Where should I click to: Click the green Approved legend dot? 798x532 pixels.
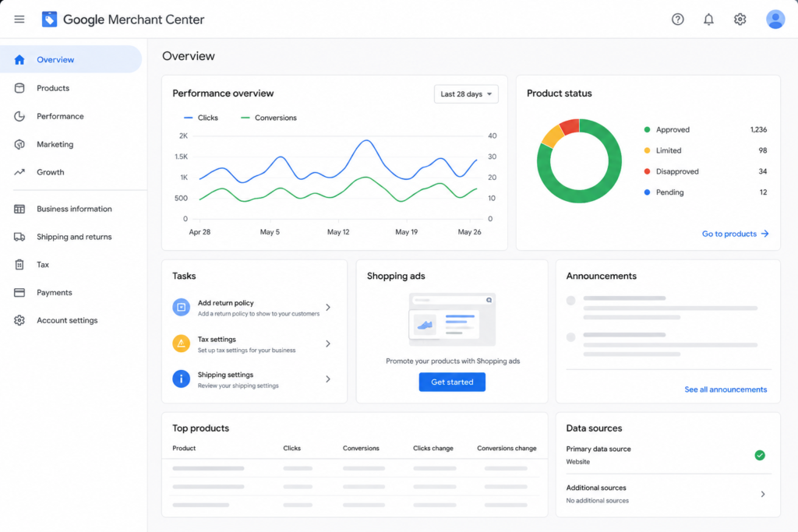tap(647, 130)
